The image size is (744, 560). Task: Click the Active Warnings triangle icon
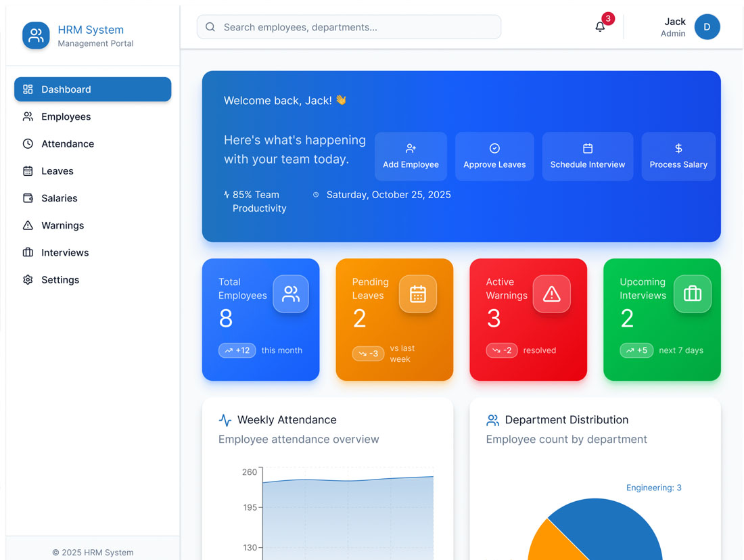(x=551, y=294)
